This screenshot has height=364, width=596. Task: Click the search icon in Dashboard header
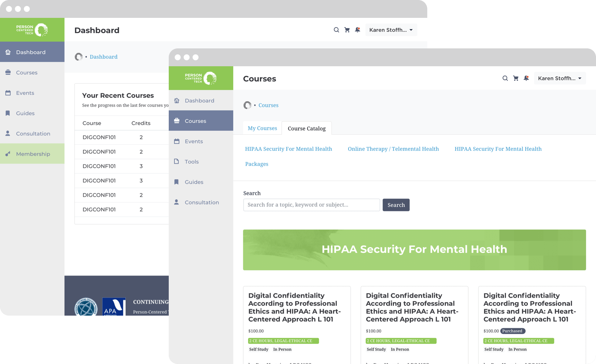click(336, 30)
